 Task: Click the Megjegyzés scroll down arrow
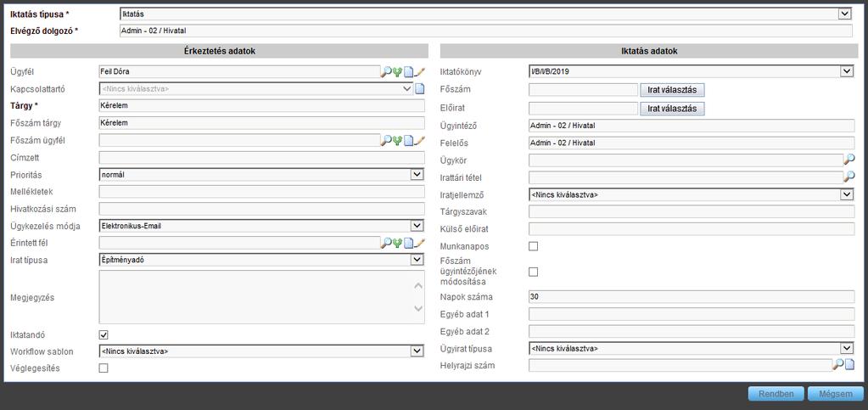click(x=418, y=309)
